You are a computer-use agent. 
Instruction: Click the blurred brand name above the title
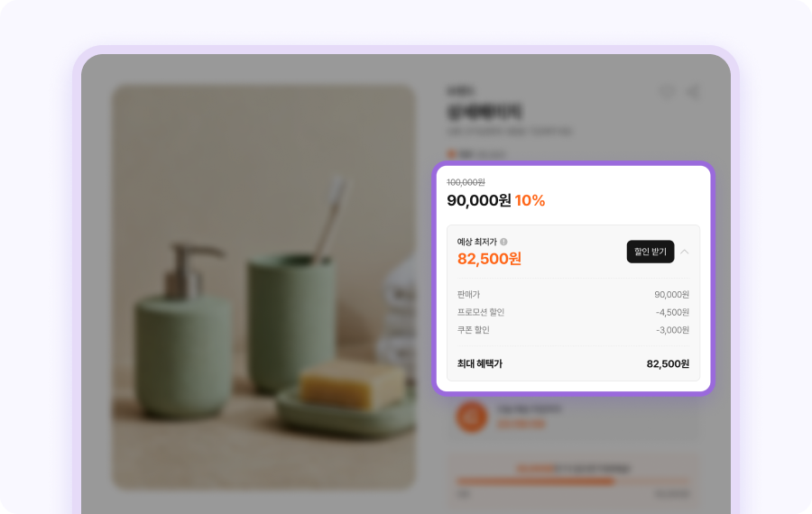(460, 90)
